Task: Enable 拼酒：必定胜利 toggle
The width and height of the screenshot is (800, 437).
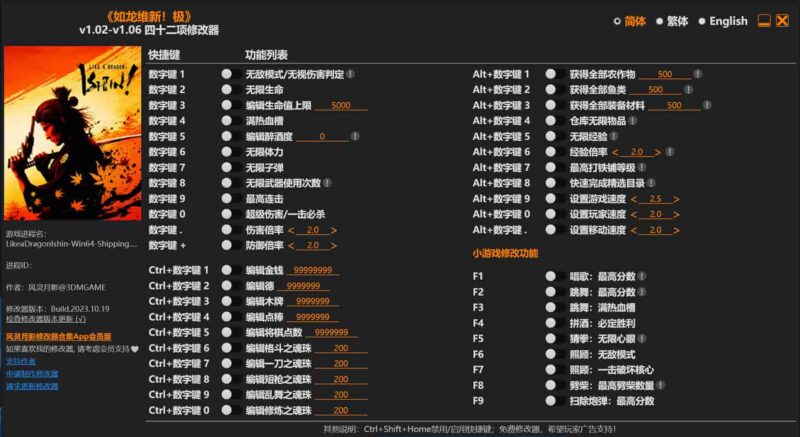Action: tap(555, 323)
